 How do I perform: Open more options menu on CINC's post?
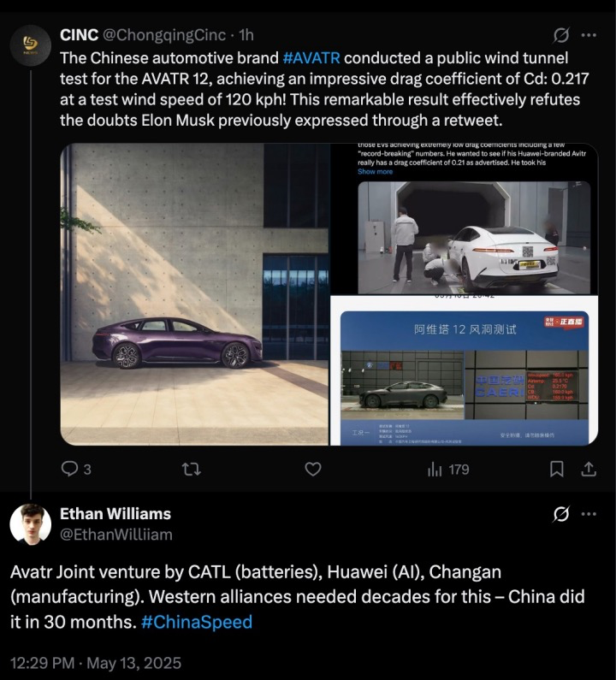click(x=589, y=35)
